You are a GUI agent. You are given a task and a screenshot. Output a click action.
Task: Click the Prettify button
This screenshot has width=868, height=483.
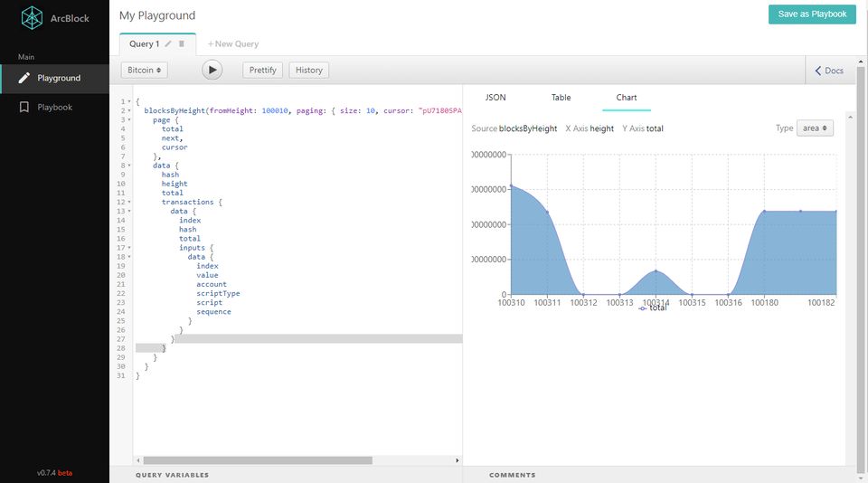[262, 70]
